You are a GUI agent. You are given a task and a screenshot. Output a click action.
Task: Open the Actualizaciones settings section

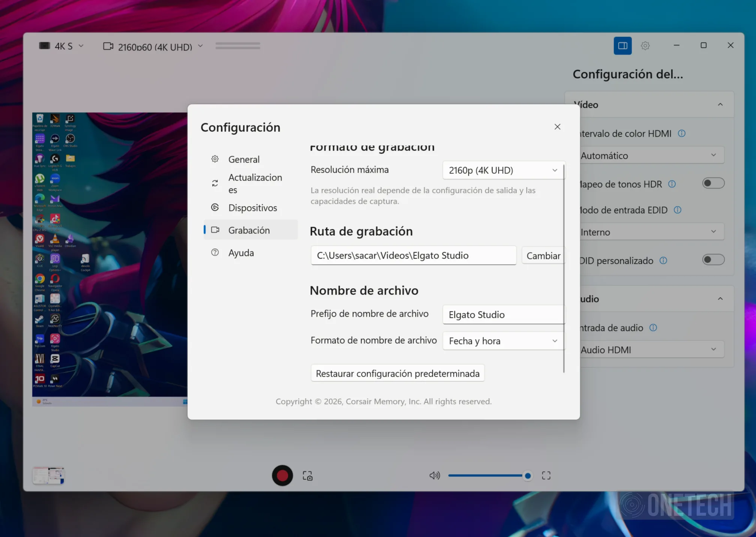point(251,183)
